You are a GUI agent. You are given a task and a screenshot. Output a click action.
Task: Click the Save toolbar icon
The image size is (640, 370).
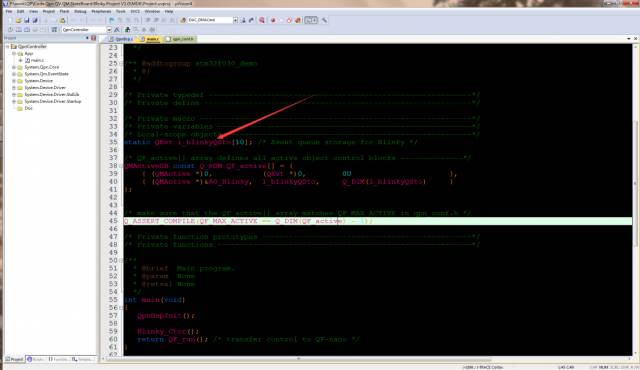tap(27, 20)
